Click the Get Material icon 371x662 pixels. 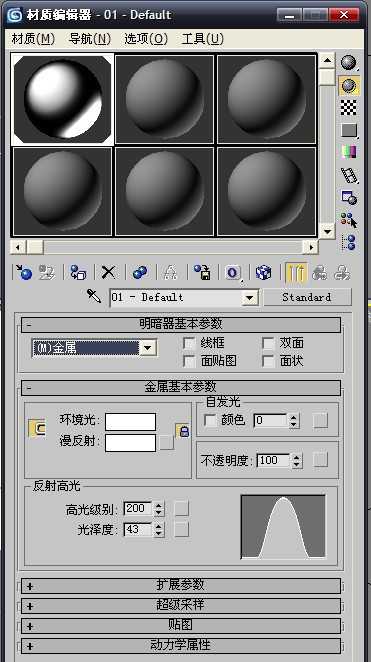(x=24, y=273)
